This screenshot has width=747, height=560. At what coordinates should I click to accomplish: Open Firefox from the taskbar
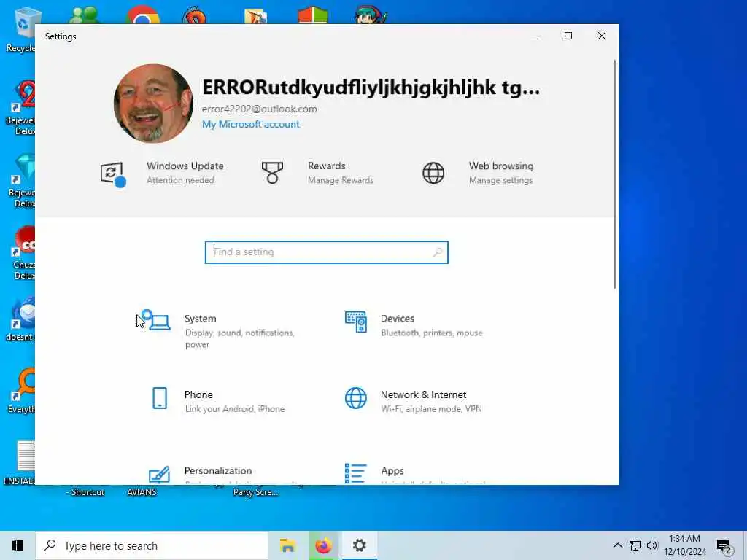click(x=323, y=545)
